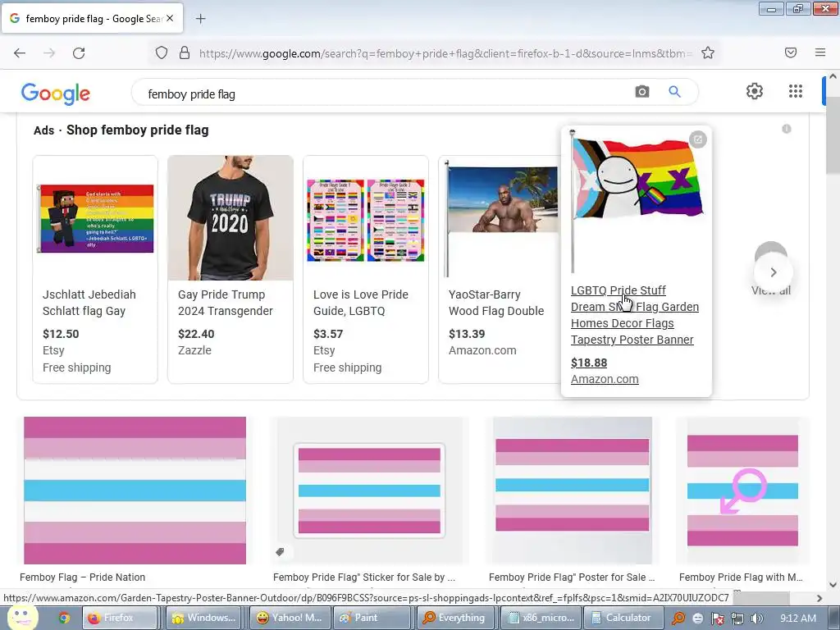The width and height of the screenshot is (840, 630).
Task: Switch to x86_micro... taskbar button
Action: 540,618
